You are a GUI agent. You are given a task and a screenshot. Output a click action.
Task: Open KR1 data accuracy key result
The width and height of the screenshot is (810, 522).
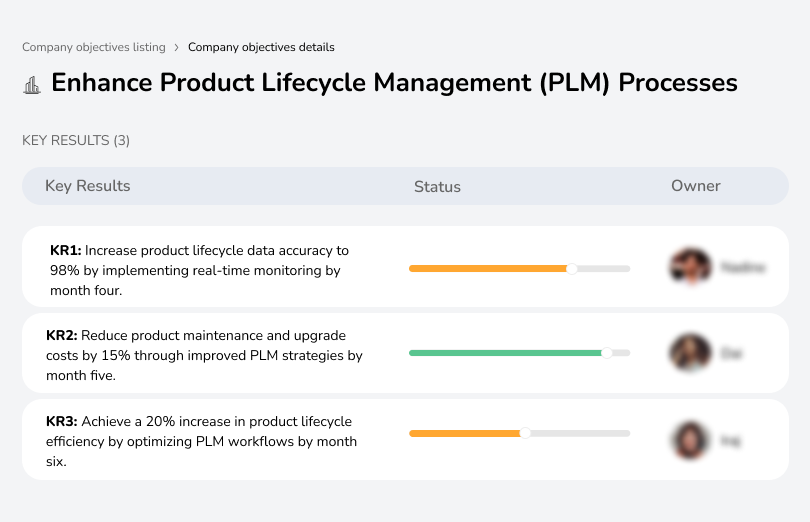[199, 270]
